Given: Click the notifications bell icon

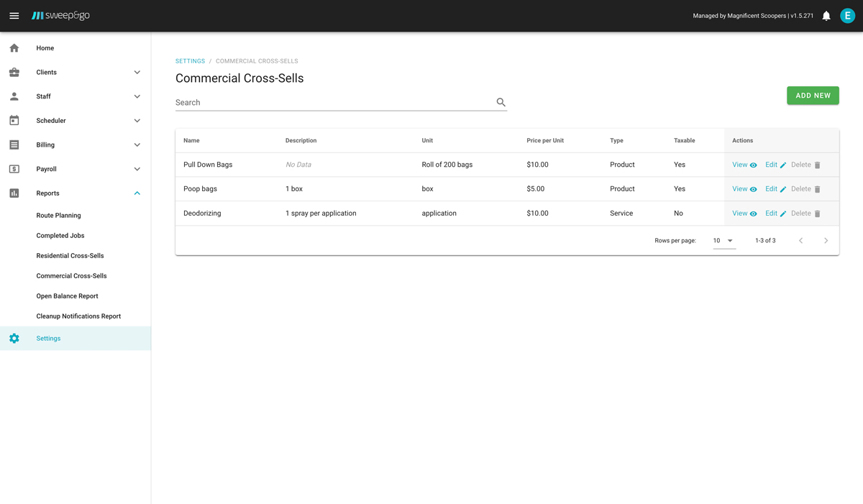Looking at the screenshot, I should coord(826,16).
